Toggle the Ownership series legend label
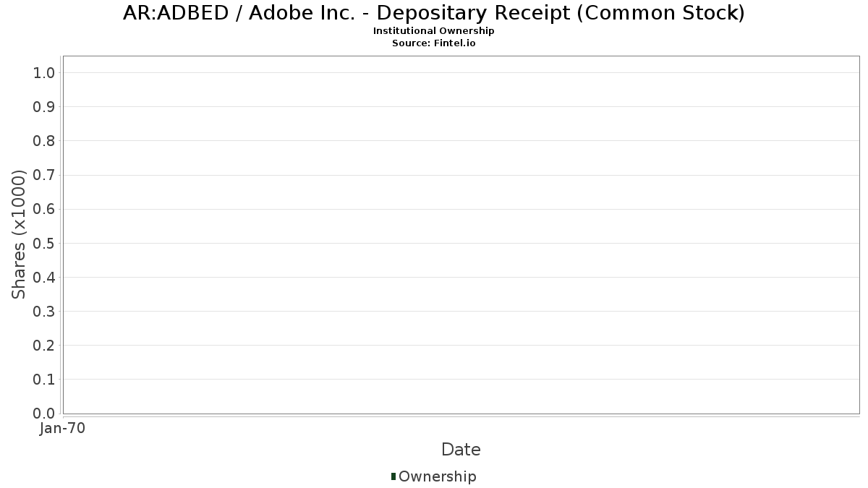 point(437,476)
